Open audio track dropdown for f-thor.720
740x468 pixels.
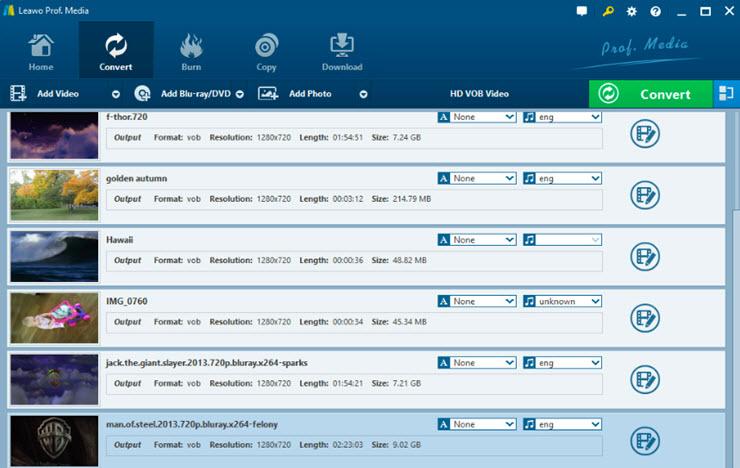562,117
